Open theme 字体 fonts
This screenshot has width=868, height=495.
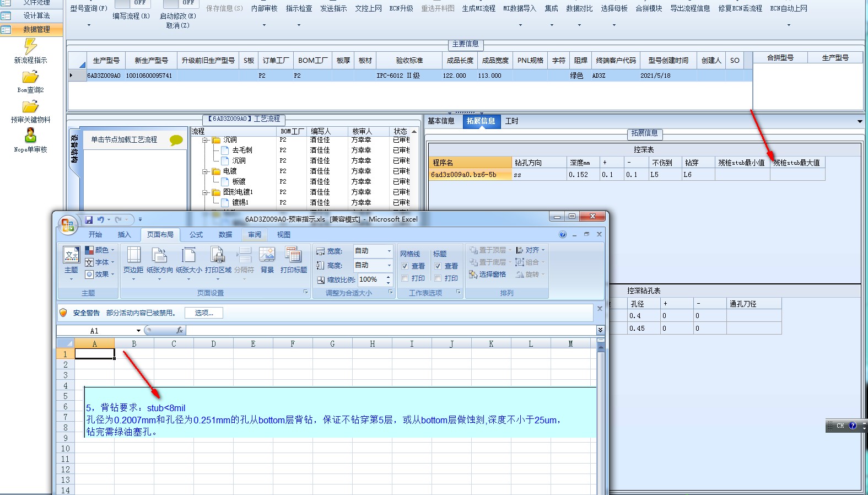coord(99,262)
